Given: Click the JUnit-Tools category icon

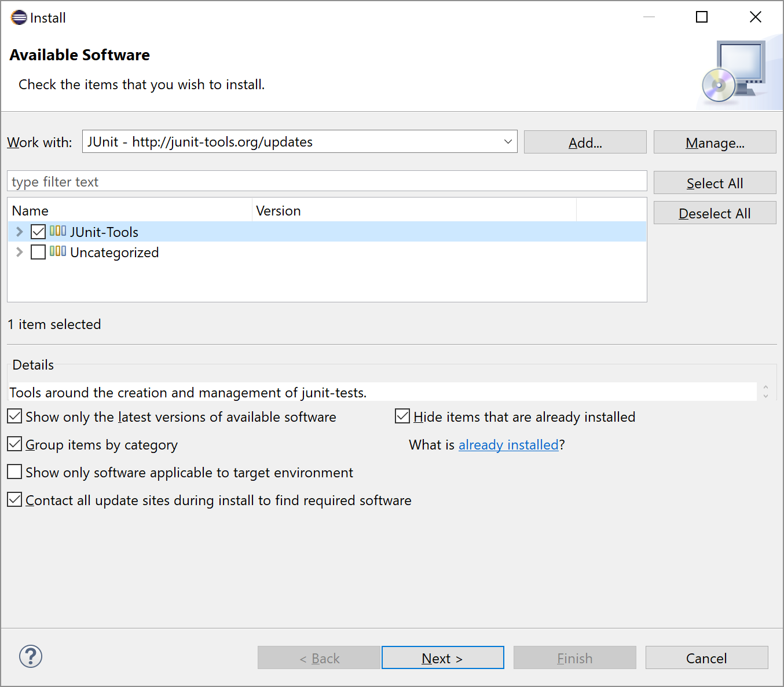Looking at the screenshot, I should [58, 231].
